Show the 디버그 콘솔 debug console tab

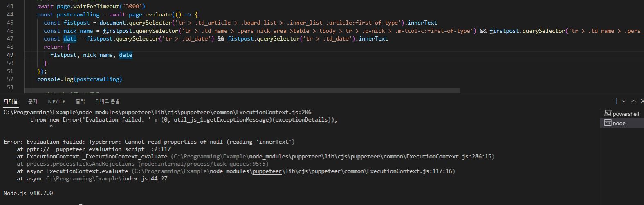coord(108,101)
